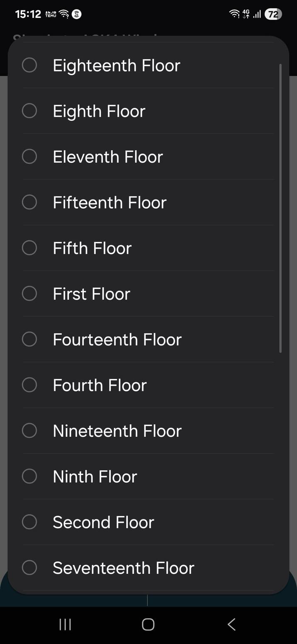The height and width of the screenshot is (644, 297).
Task: Choose the Nineteenth Floor option
Action: (117, 430)
